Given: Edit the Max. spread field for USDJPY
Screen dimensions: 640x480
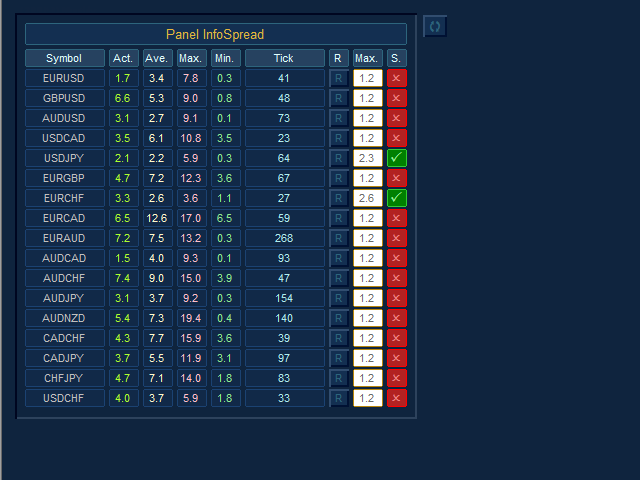Looking at the screenshot, I should [x=367, y=158].
